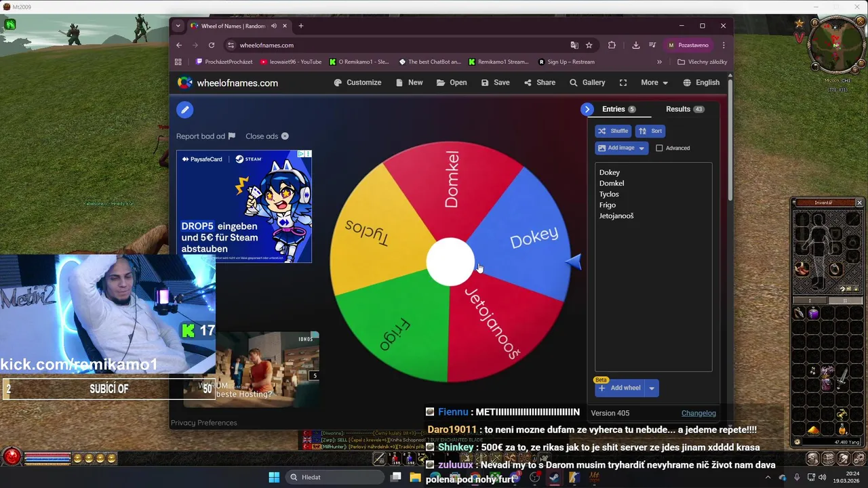Click the Steam PaysafeCard ad banner
This screenshot has height=488, width=868.
pos(244,207)
